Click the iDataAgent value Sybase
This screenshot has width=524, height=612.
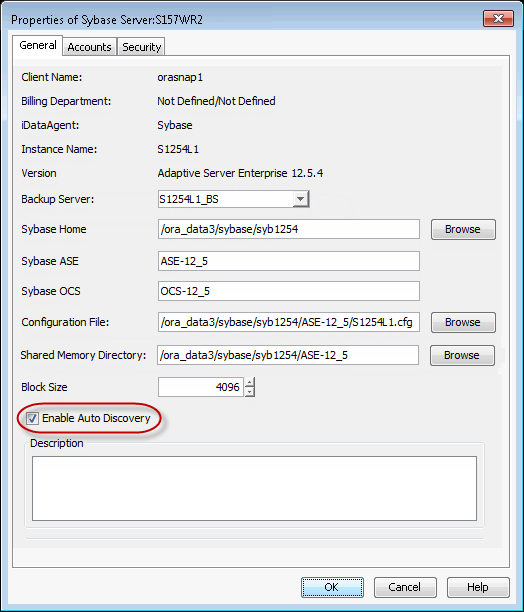[x=175, y=125]
